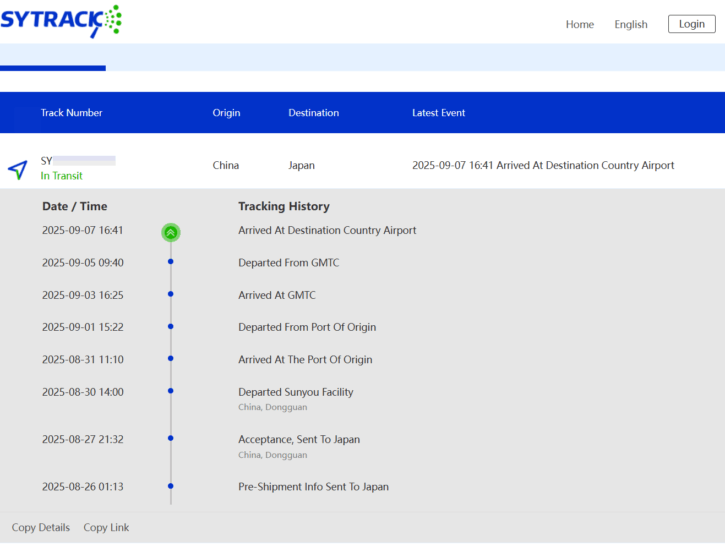Select the Arrived At GMTC timeline dot
Viewport: 725px width, 552px height.
tap(171, 294)
